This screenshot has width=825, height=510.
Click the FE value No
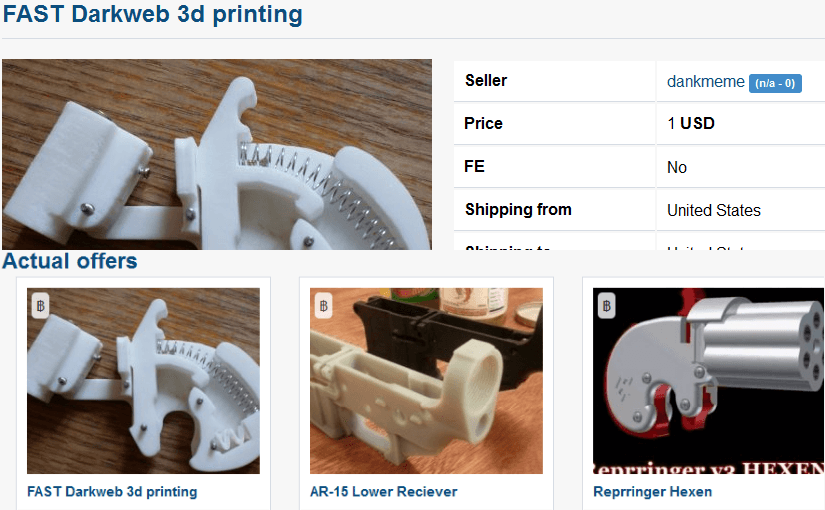pyautogui.click(x=677, y=167)
